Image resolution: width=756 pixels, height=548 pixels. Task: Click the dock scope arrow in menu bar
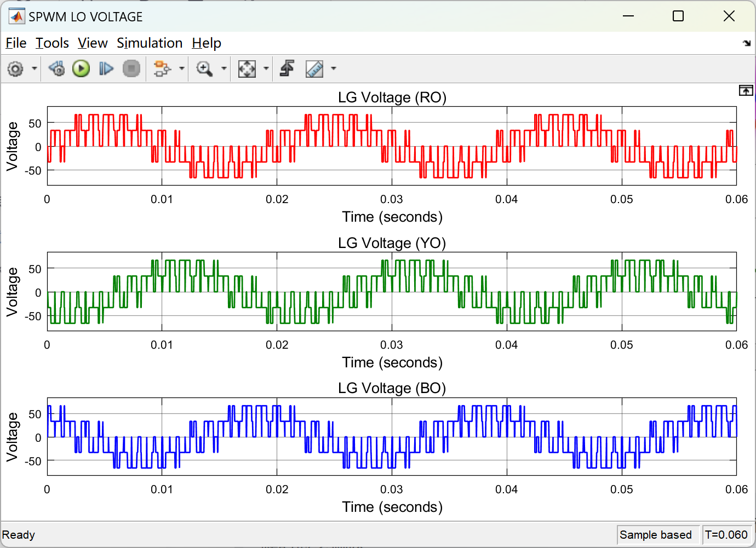pyautogui.click(x=746, y=43)
